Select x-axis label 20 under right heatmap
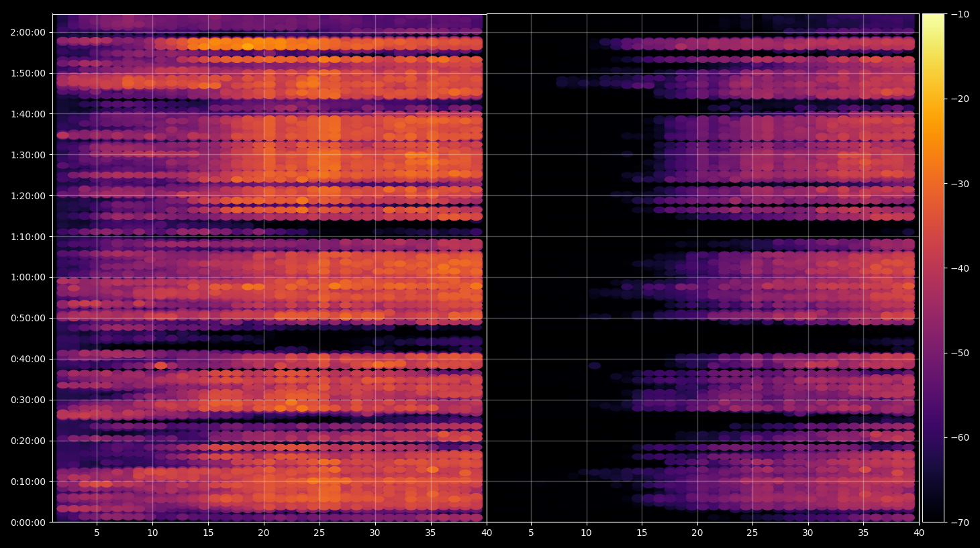The width and height of the screenshot is (980, 548). tap(697, 533)
